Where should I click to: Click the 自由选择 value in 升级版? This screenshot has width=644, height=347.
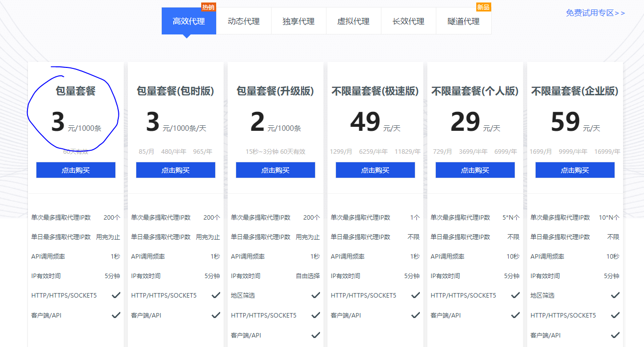pyautogui.click(x=308, y=276)
